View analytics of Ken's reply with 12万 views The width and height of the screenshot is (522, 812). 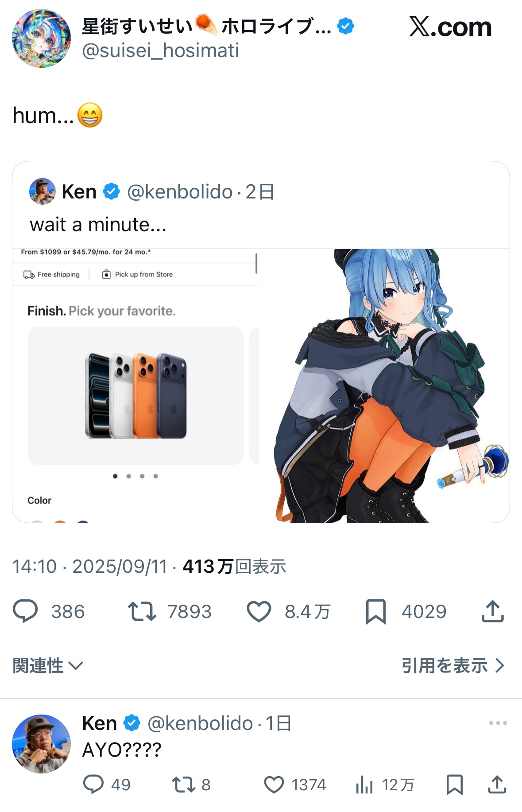click(364, 785)
